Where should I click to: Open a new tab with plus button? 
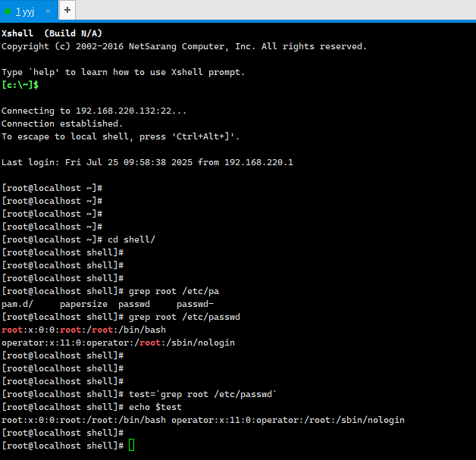pyautogui.click(x=67, y=11)
